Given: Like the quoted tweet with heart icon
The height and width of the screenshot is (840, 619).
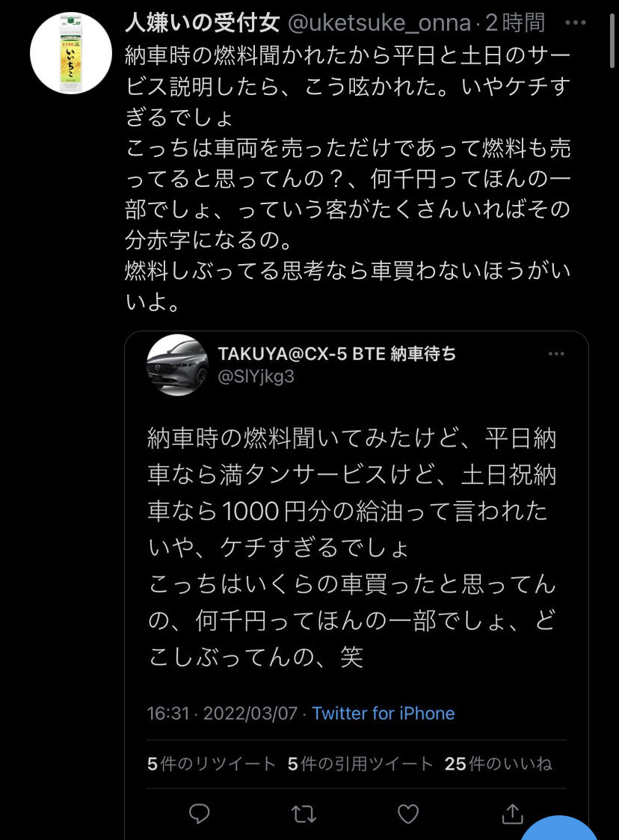Looking at the screenshot, I should tap(408, 814).
